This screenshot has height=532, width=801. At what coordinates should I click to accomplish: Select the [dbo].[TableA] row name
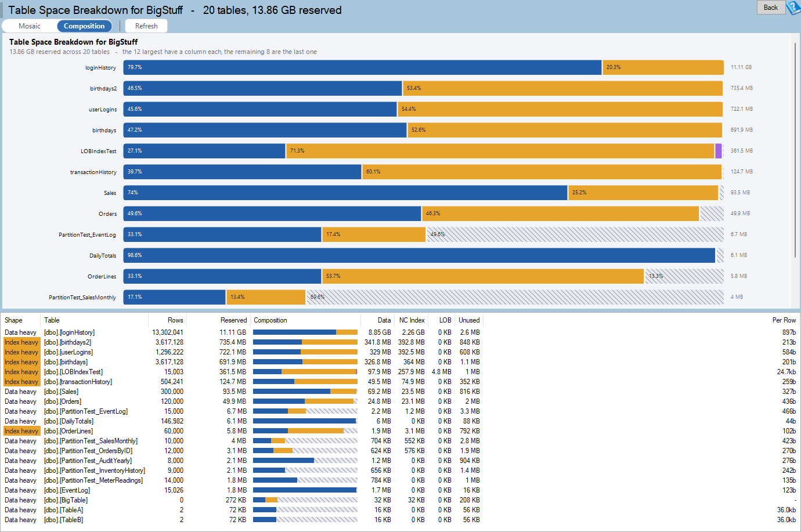(63, 510)
